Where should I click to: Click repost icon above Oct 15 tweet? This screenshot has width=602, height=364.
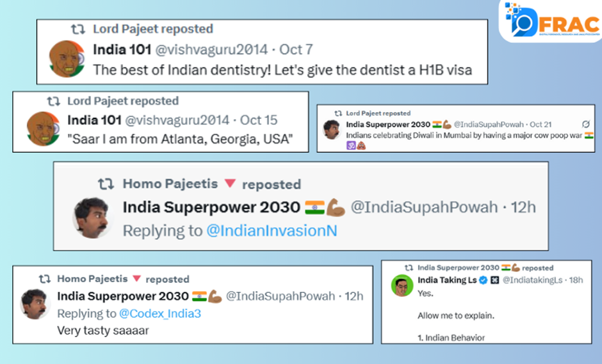click(x=53, y=101)
